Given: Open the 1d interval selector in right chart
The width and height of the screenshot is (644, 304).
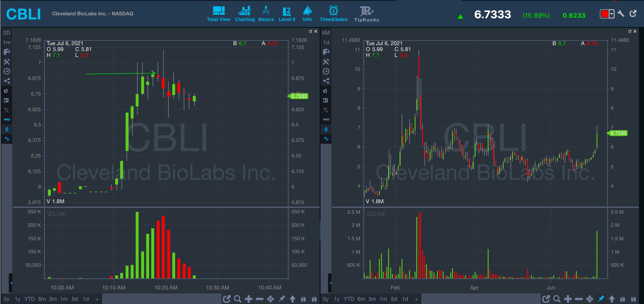Looking at the screenshot, I should tap(326, 42).
